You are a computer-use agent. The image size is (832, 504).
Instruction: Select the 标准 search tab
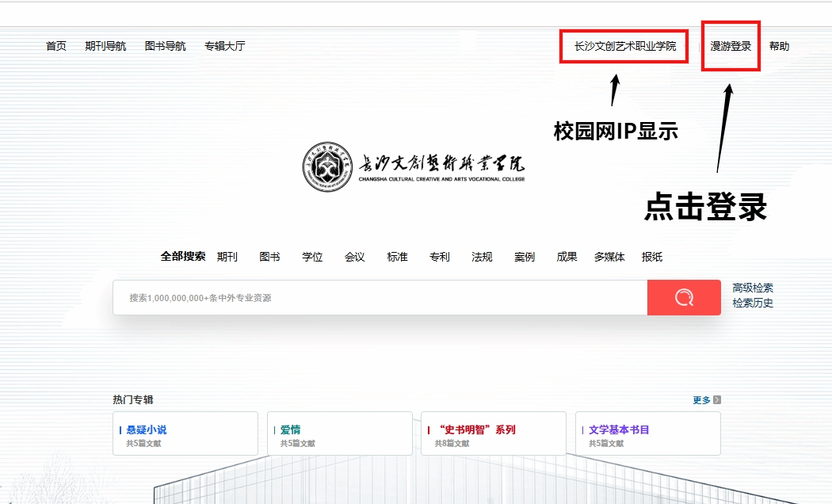tap(398, 257)
